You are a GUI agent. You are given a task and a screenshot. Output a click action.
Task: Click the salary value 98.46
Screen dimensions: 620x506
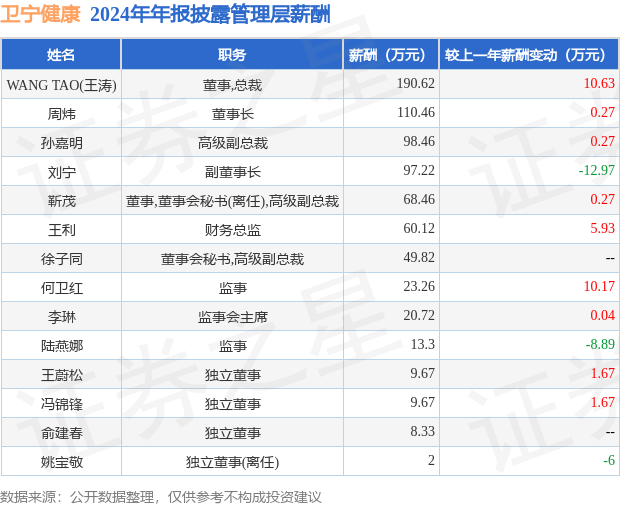pyautogui.click(x=419, y=141)
